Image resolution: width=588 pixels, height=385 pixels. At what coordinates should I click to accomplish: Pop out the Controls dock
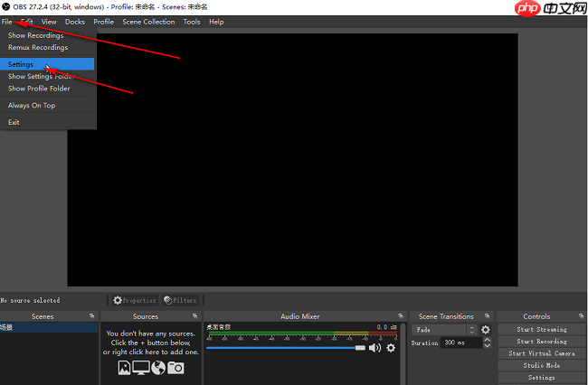point(581,316)
